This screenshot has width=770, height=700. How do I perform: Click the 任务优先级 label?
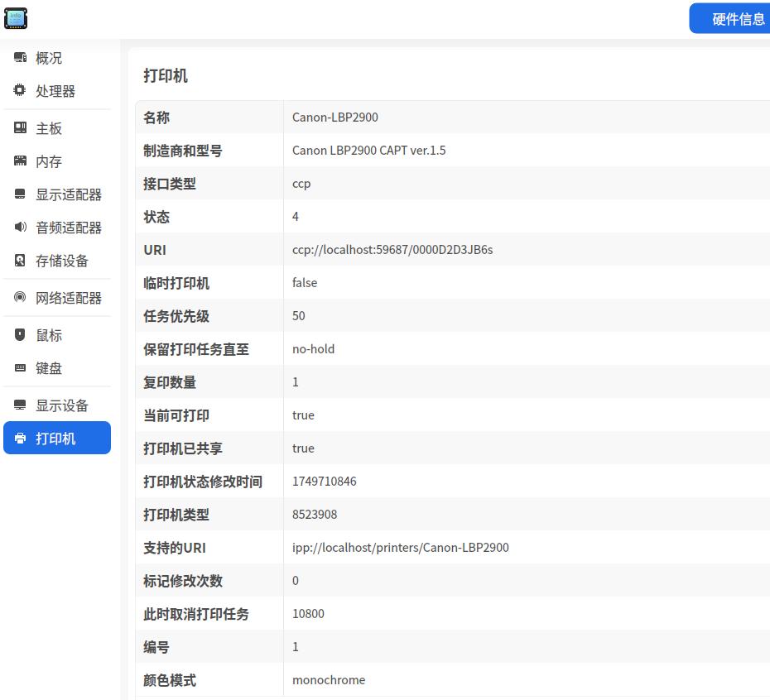point(176,316)
